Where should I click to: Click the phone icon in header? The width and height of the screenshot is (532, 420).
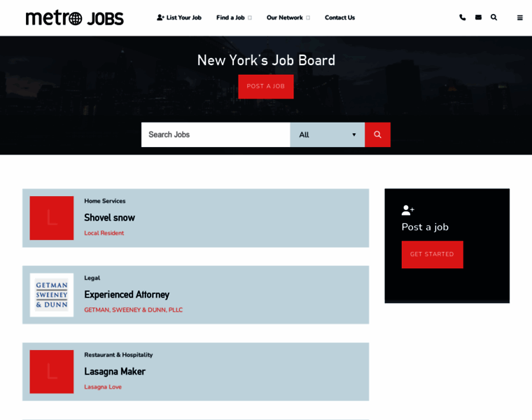(x=462, y=17)
